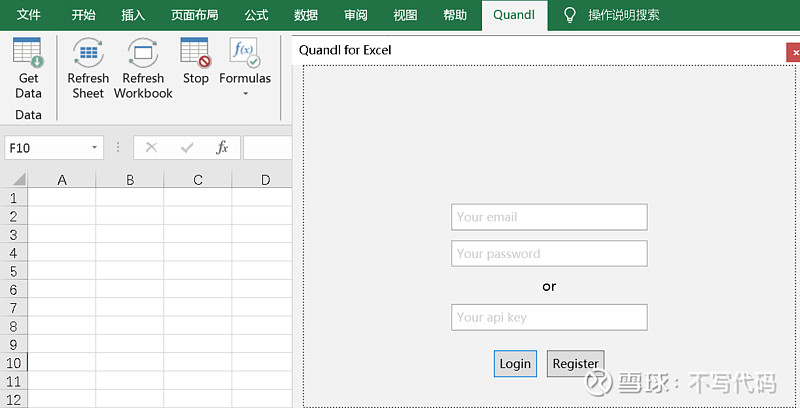Select row 6 header

[x=13, y=289]
